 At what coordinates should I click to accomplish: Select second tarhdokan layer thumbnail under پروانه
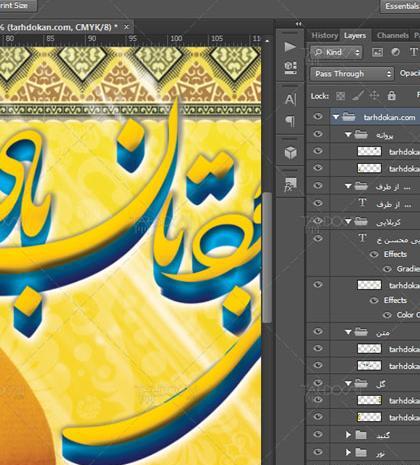tap(369, 168)
